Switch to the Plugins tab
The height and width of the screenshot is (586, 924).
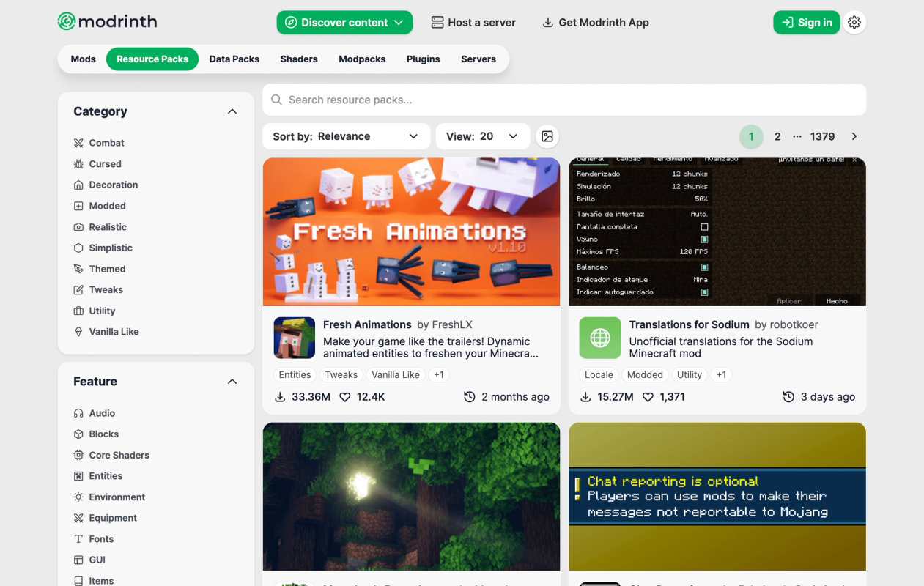424,59
